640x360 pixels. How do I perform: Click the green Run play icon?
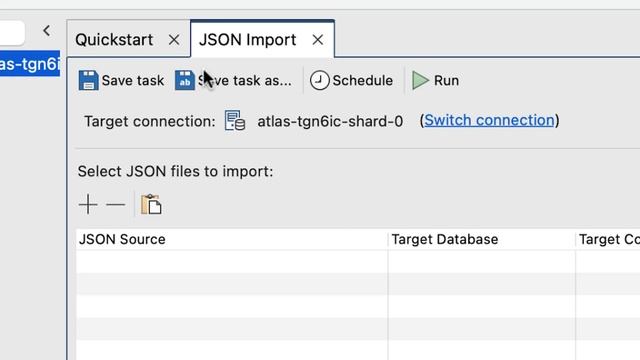tap(420, 80)
